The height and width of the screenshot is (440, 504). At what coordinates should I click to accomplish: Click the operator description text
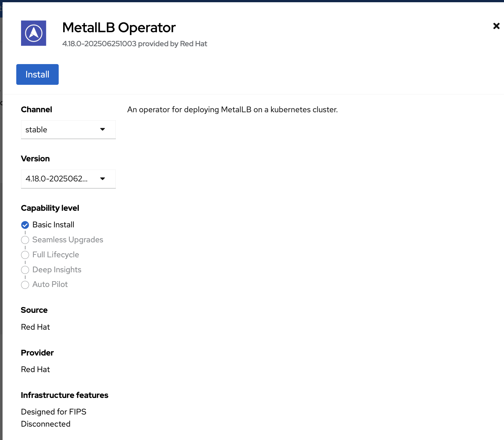pyautogui.click(x=232, y=110)
